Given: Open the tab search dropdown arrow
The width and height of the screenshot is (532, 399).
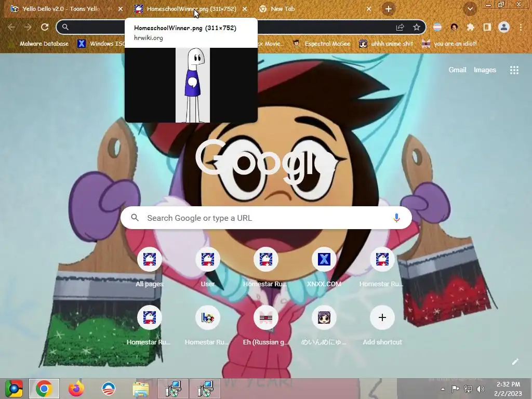Looking at the screenshot, I should [x=470, y=9].
